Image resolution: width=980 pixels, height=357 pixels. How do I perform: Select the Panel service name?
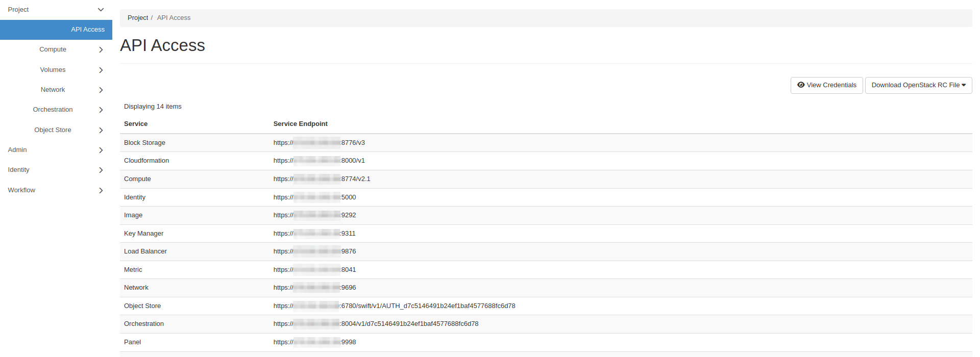tap(132, 342)
